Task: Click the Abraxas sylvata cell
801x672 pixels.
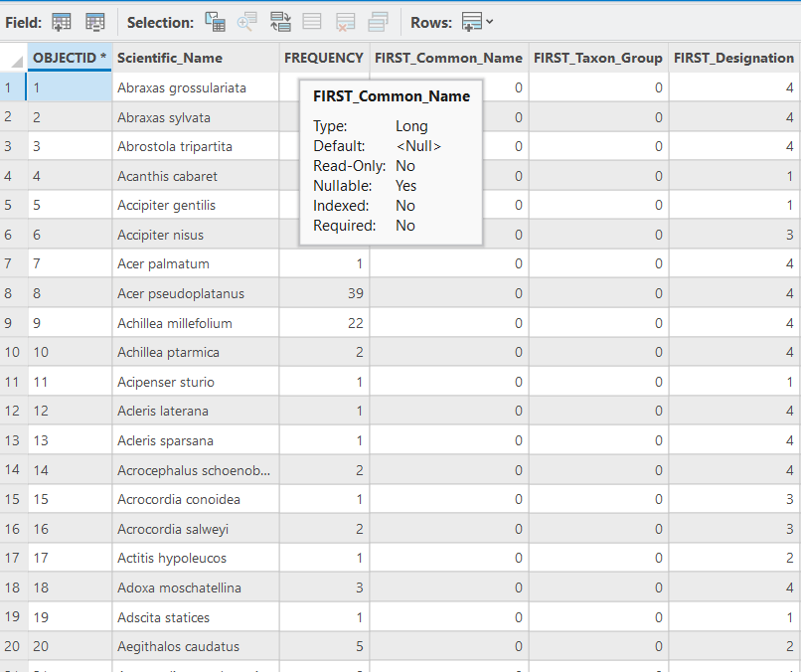Action: pyautogui.click(x=196, y=117)
